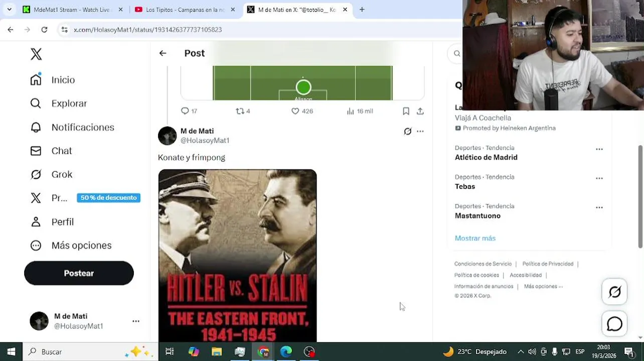The image size is (644, 361).
Task: Open Microsoft Edge from the taskbar
Action: pyautogui.click(x=286, y=351)
